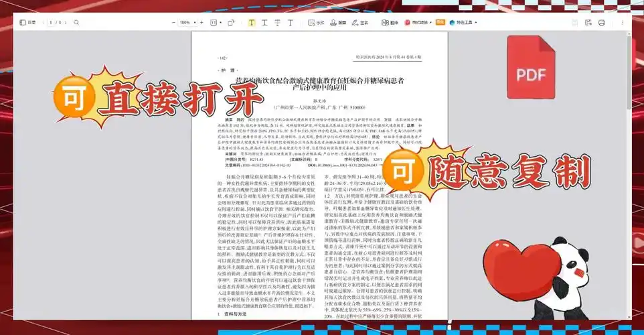The height and width of the screenshot is (335, 644).
Task: Expand the 特色工具 tools dropdown
Action: [x=463, y=23]
